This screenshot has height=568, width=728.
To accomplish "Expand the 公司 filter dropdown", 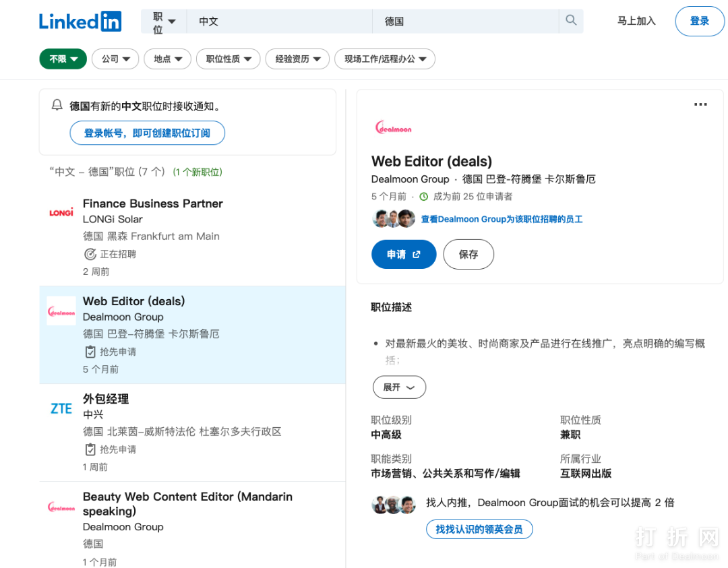I will [x=115, y=59].
